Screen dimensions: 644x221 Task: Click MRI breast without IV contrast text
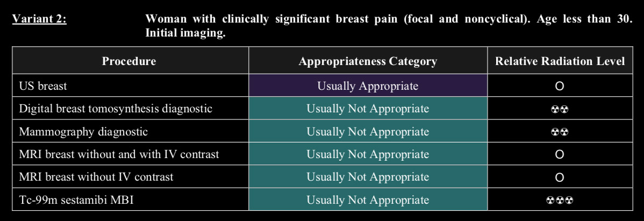coord(96,176)
